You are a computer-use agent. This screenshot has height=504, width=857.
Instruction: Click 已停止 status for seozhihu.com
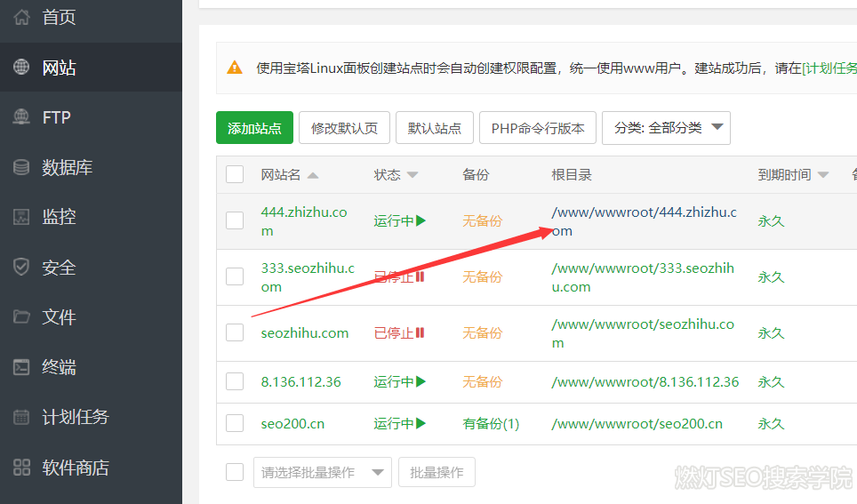[394, 332]
